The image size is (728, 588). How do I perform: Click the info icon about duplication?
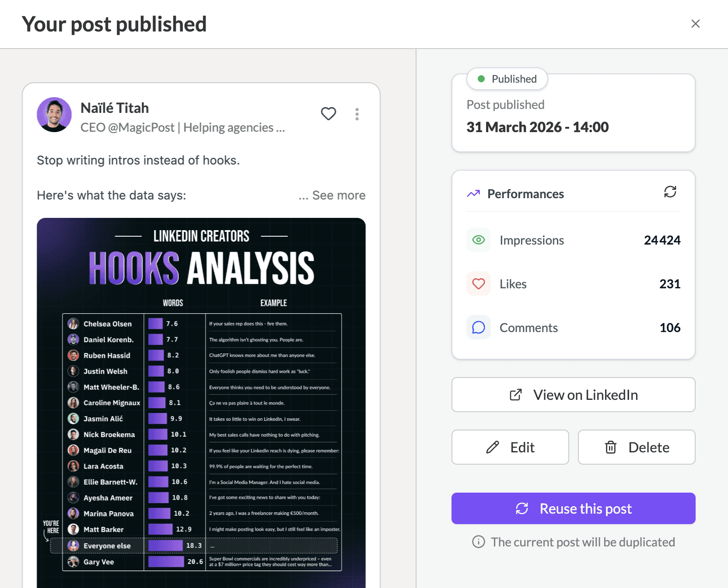pos(479,542)
